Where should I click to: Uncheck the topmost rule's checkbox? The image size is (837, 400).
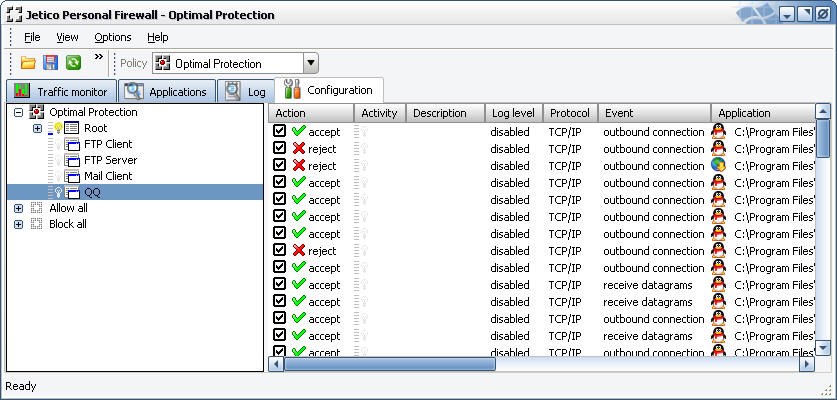(279, 131)
